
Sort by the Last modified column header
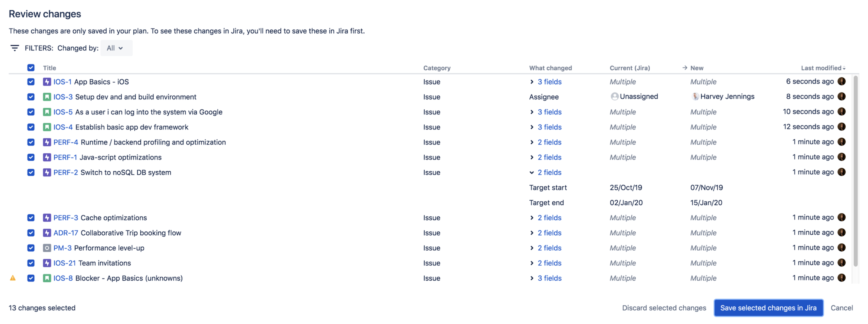point(823,68)
